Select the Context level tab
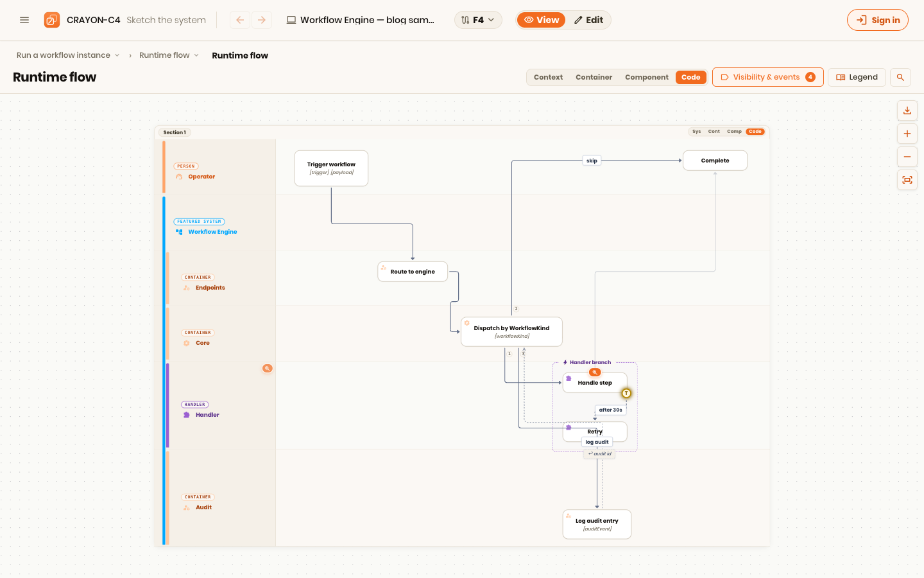This screenshot has width=924, height=578. (548, 77)
